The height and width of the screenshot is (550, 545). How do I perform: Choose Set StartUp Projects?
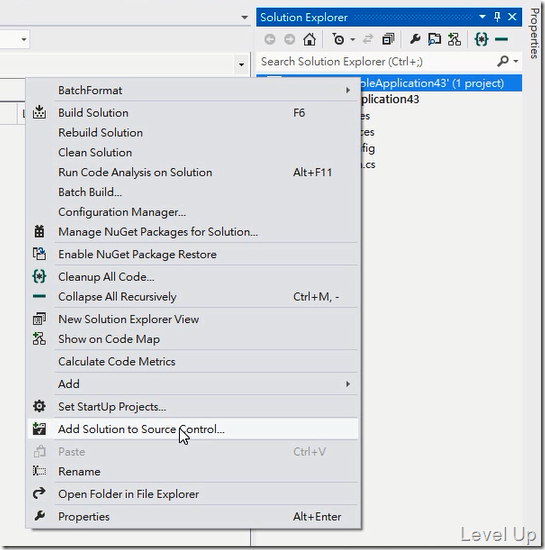click(x=192, y=407)
